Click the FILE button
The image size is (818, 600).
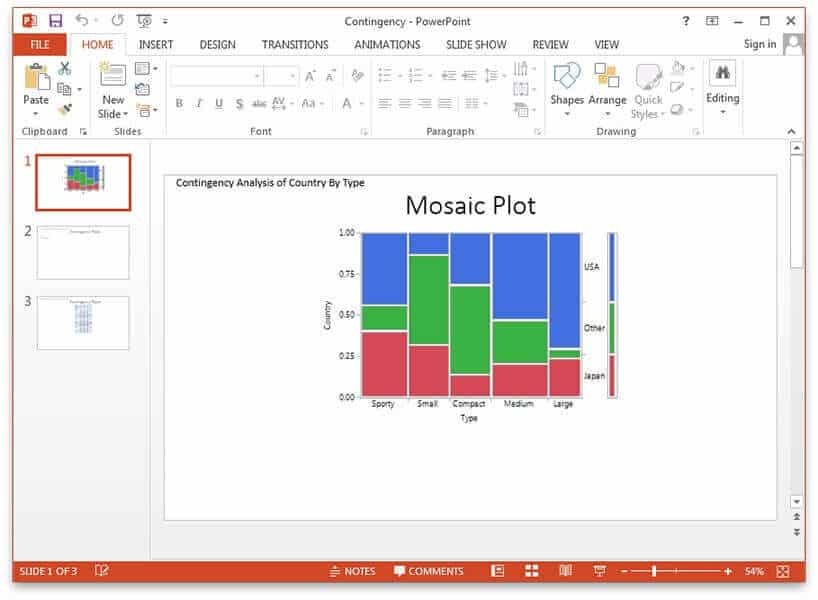40,44
